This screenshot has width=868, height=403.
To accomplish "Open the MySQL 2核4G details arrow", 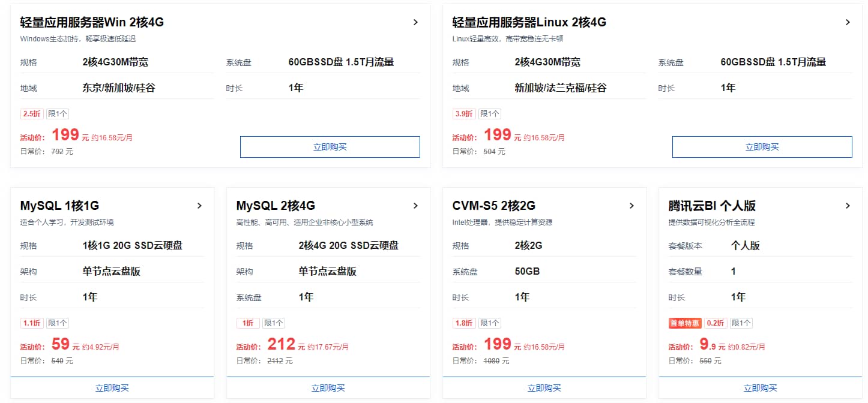I will coord(415,206).
